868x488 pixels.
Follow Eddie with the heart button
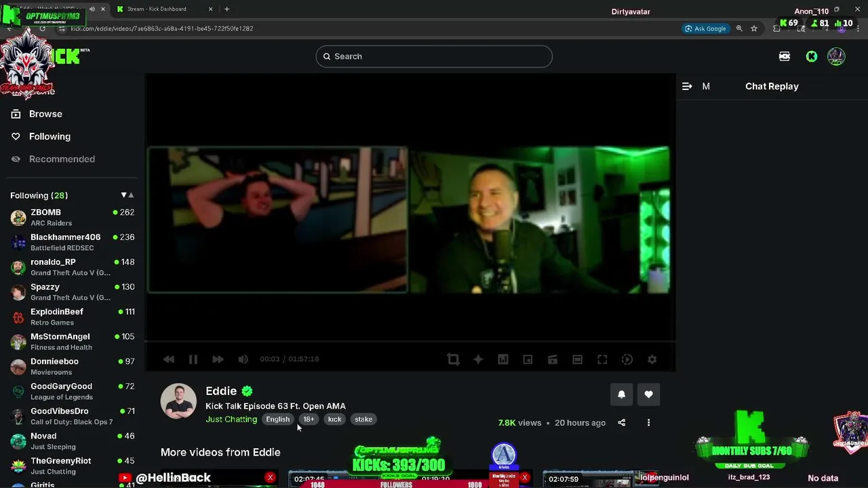tap(648, 394)
